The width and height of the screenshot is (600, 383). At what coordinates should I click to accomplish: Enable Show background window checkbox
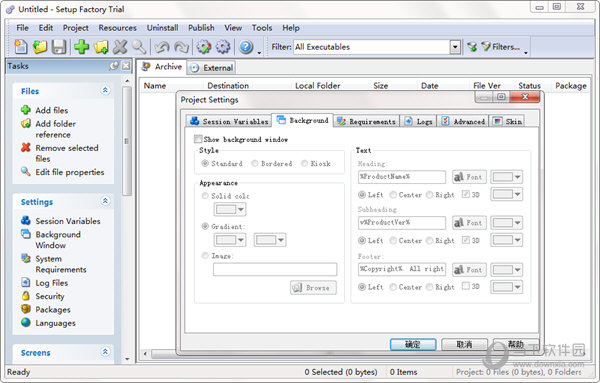pyautogui.click(x=198, y=139)
